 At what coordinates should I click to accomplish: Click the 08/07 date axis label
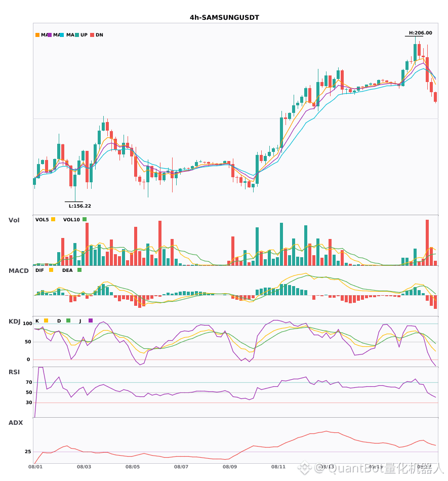tap(181, 467)
